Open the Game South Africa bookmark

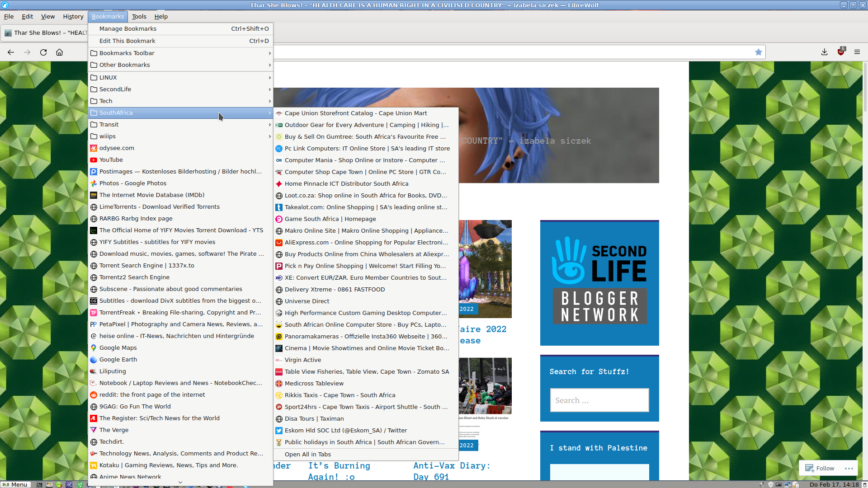coord(366,219)
